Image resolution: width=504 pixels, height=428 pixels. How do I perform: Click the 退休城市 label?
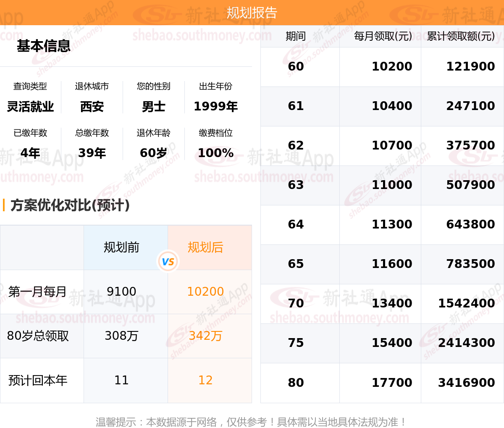(x=92, y=86)
